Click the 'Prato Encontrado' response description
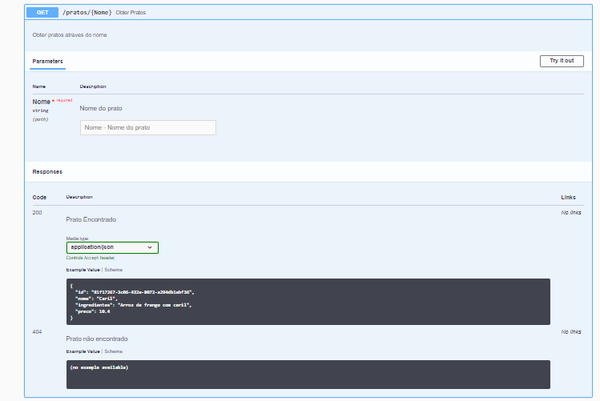The width and height of the screenshot is (600, 401). [91, 219]
